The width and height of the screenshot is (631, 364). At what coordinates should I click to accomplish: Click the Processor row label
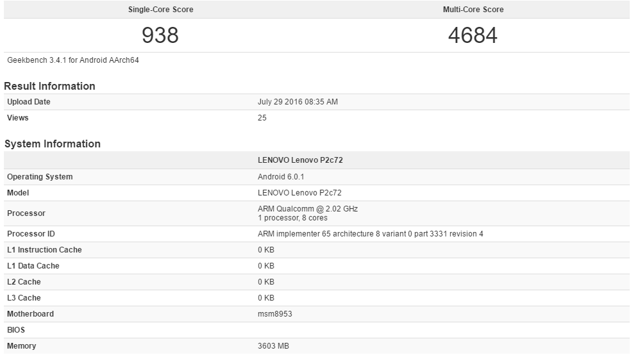pos(26,213)
